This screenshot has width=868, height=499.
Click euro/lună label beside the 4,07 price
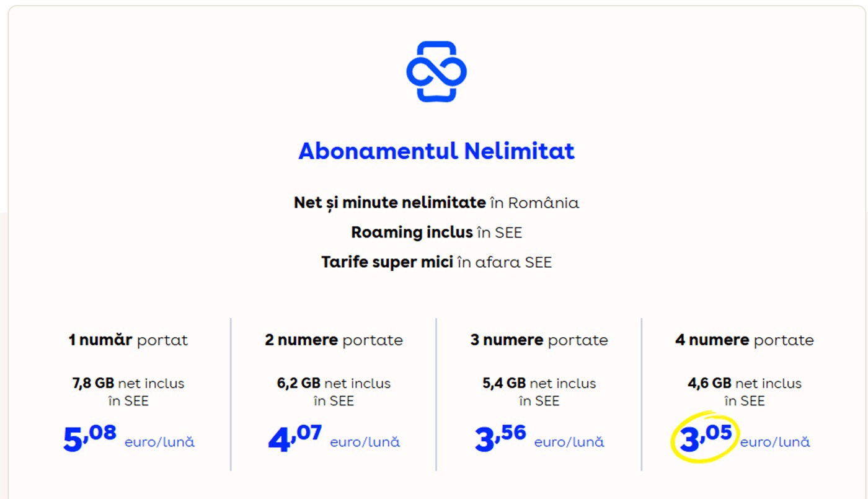pos(365,443)
